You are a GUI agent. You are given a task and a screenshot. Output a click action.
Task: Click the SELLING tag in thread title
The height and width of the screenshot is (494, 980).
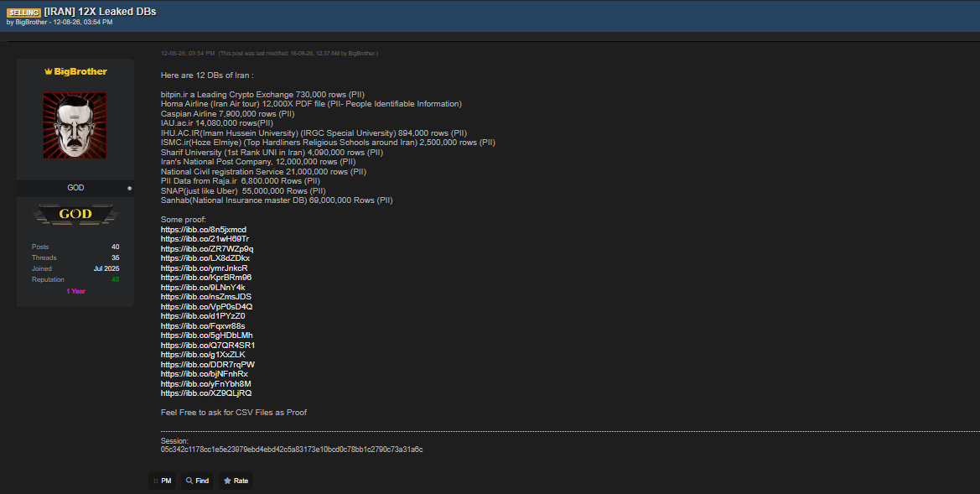pyautogui.click(x=23, y=13)
